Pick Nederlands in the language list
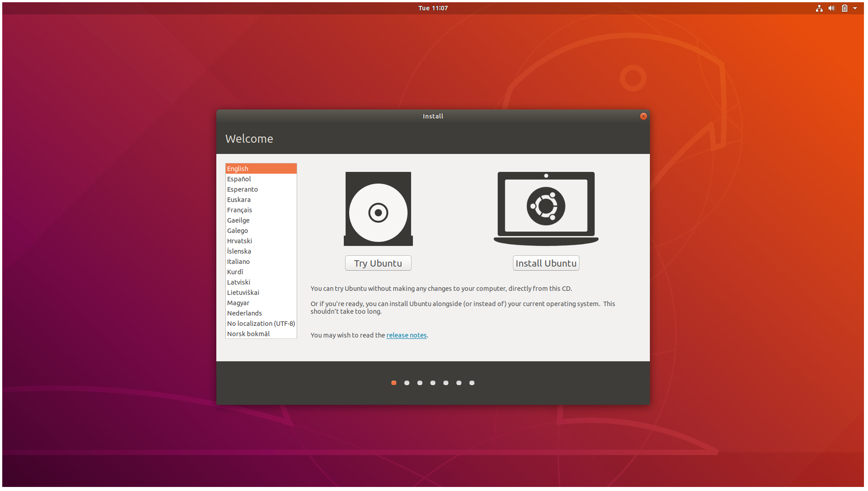 click(x=261, y=313)
